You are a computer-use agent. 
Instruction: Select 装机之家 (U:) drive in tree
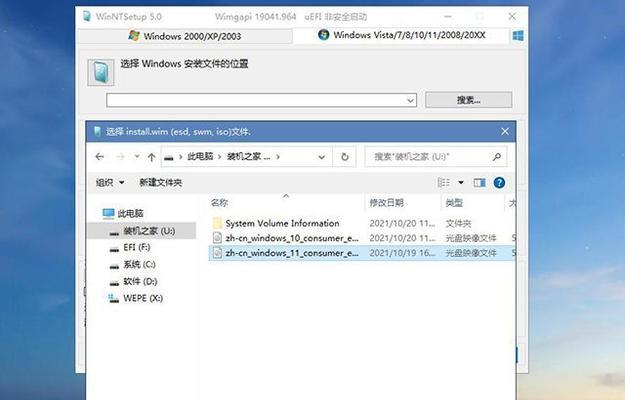[x=142, y=231]
